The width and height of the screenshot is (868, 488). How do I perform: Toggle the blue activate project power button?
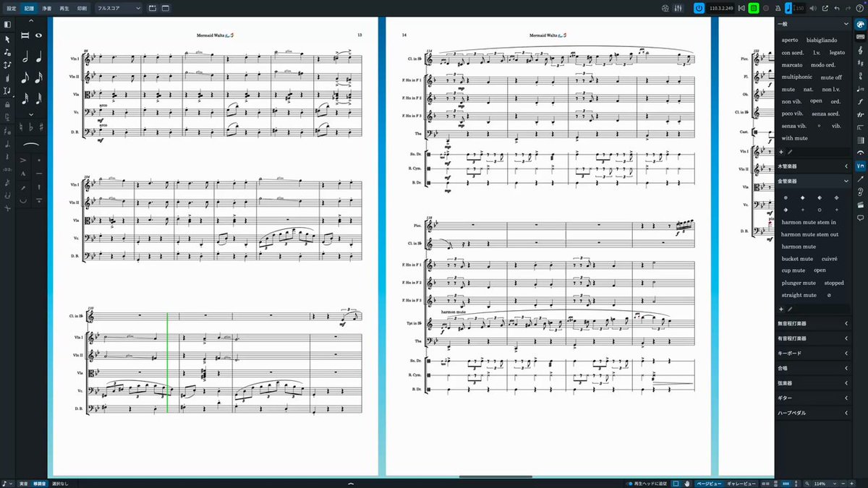pos(699,8)
